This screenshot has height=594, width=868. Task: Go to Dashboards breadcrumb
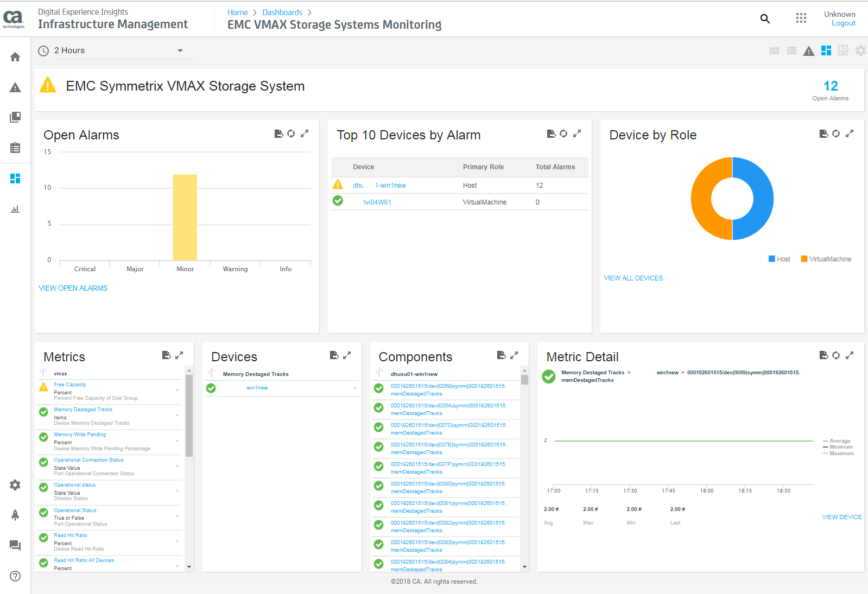tap(282, 12)
